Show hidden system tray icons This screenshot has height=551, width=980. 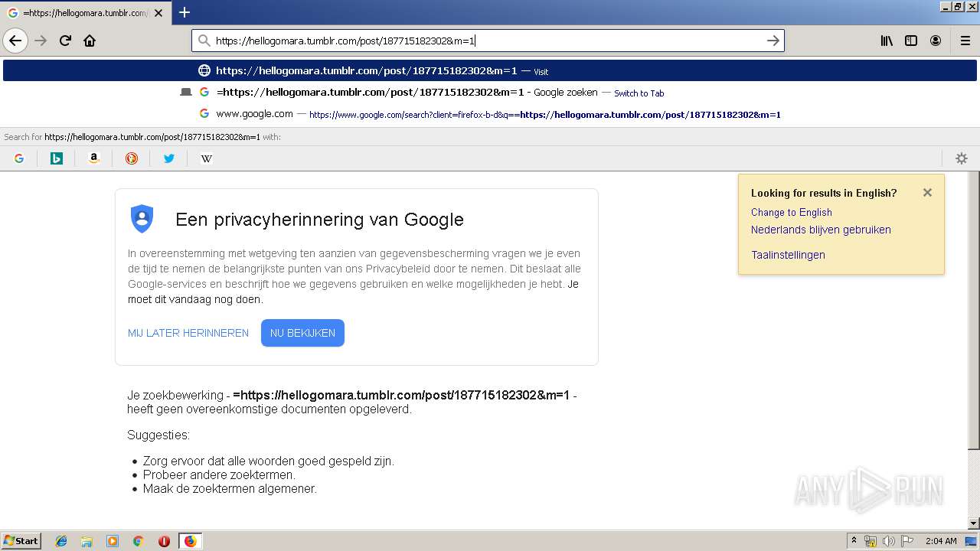[854, 541]
